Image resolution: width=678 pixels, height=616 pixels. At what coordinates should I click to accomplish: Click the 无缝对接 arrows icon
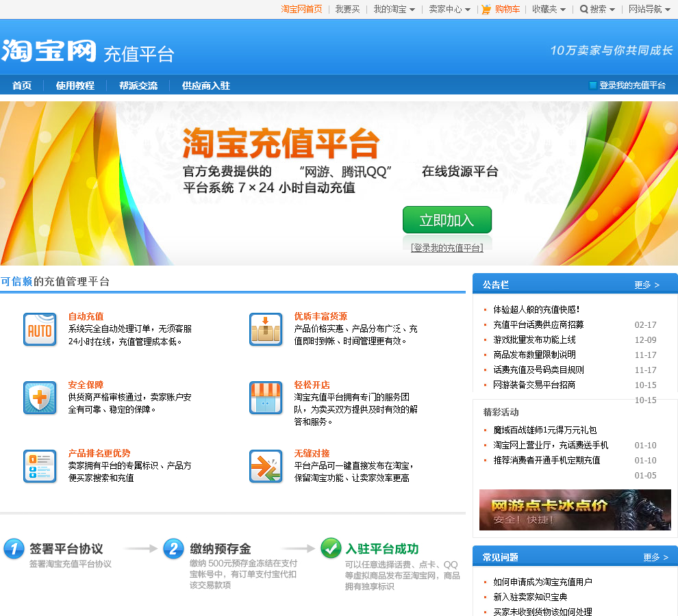(x=266, y=466)
